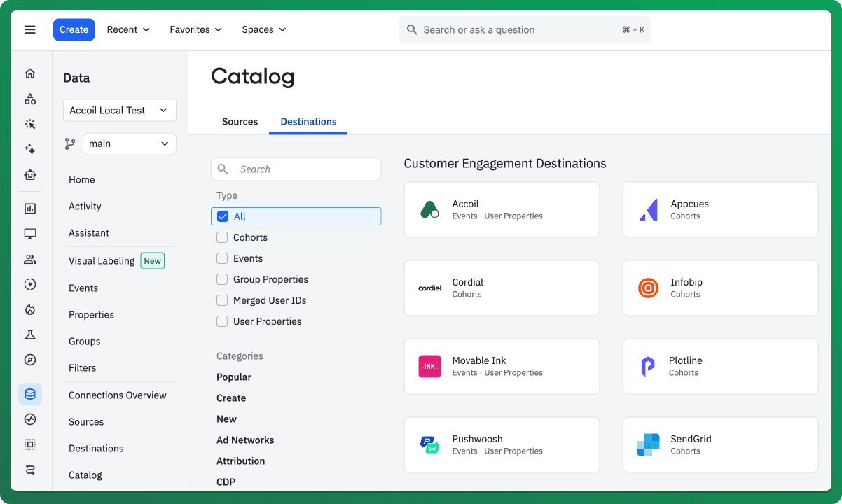Check the Group Properties checkbox
The height and width of the screenshot is (504, 842).
222,279
